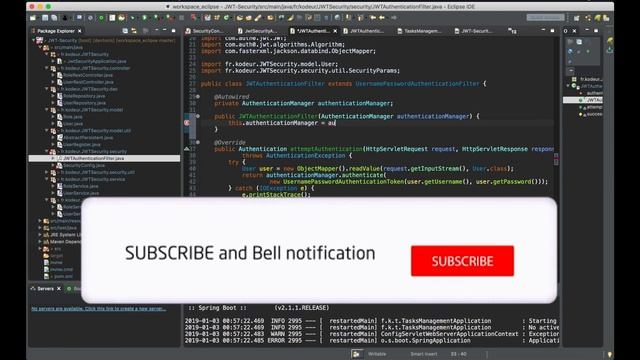Collapse JWTAuthenticationFilter class in Outline
The height and width of the screenshot is (360, 640).
click(x=568, y=86)
